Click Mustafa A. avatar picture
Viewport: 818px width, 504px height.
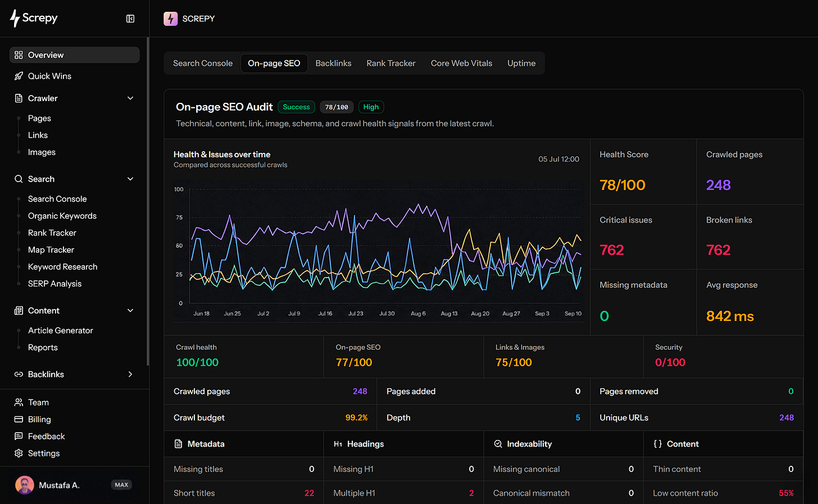pos(24,485)
